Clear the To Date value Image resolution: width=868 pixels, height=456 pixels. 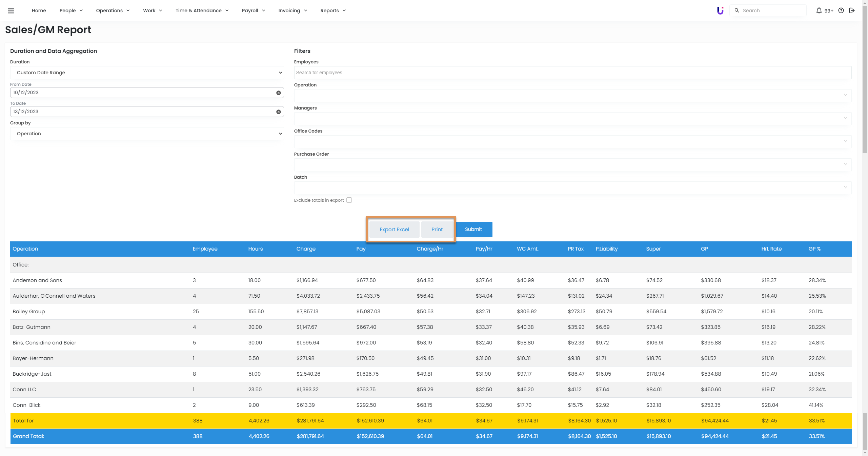[x=278, y=112]
